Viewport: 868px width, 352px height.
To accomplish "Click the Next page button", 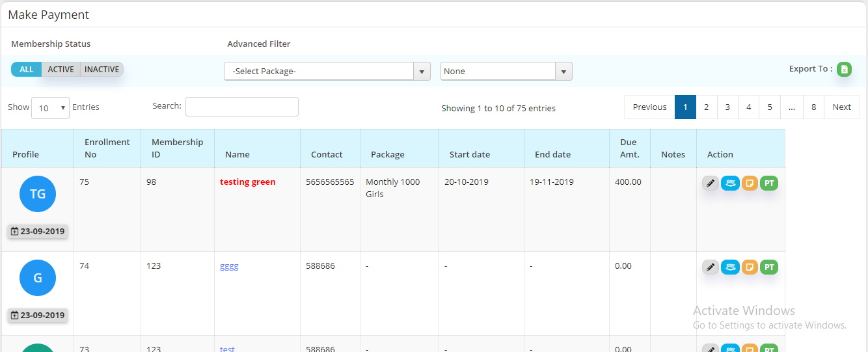I will [x=841, y=107].
